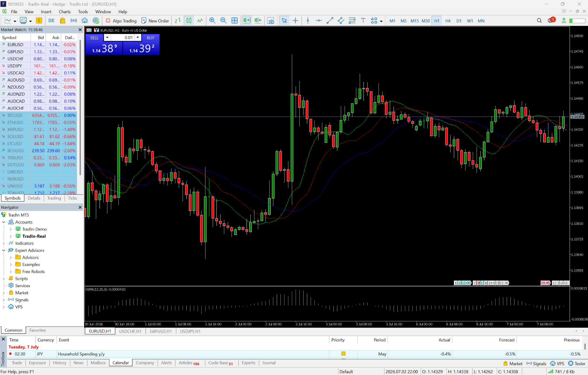
Task: Toggle chart shift from right border
Action: [258, 21]
